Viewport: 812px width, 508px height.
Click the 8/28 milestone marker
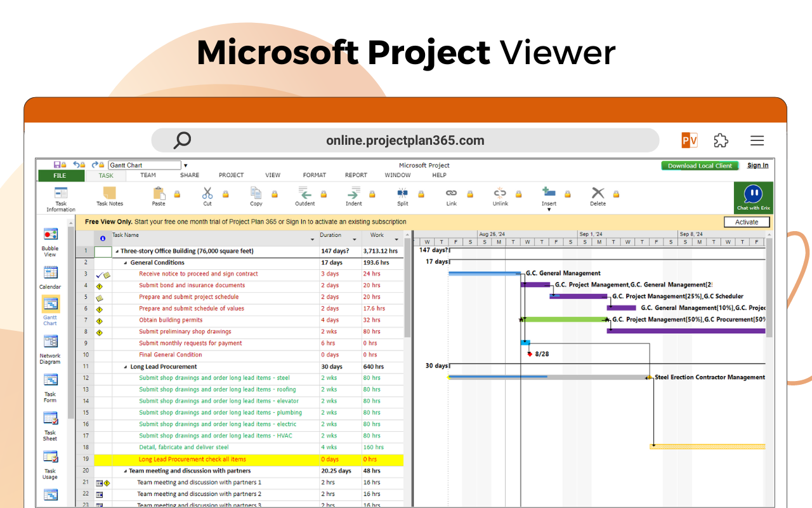pyautogui.click(x=530, y=354)
